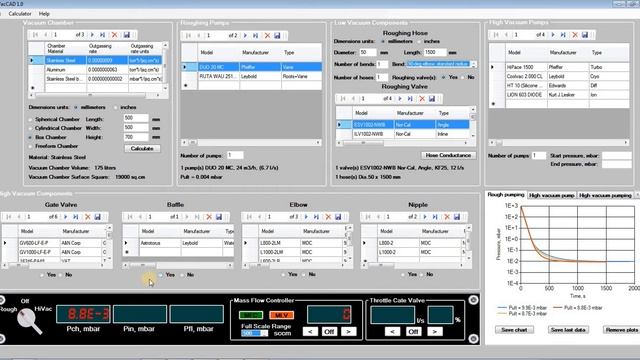Delete the selected High Vacuum Pumps record
The height and width of the screenshot is (360, 640).
click(x=575, y=35)
